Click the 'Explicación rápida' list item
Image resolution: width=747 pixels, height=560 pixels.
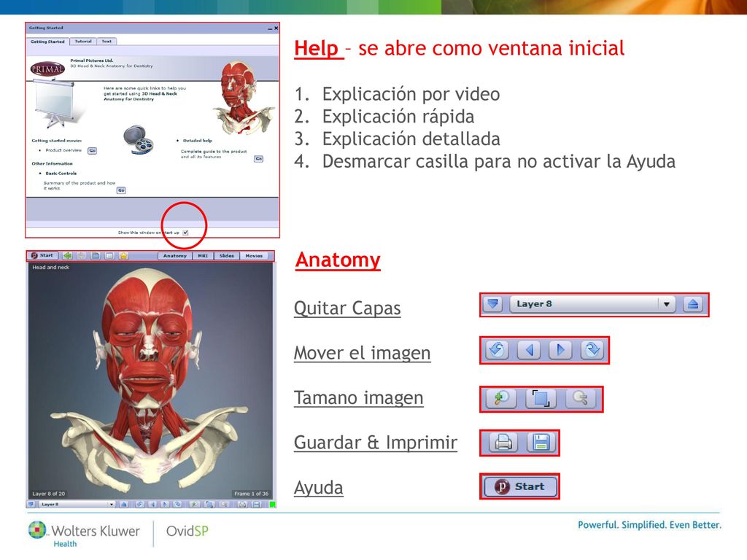(398, 117)
